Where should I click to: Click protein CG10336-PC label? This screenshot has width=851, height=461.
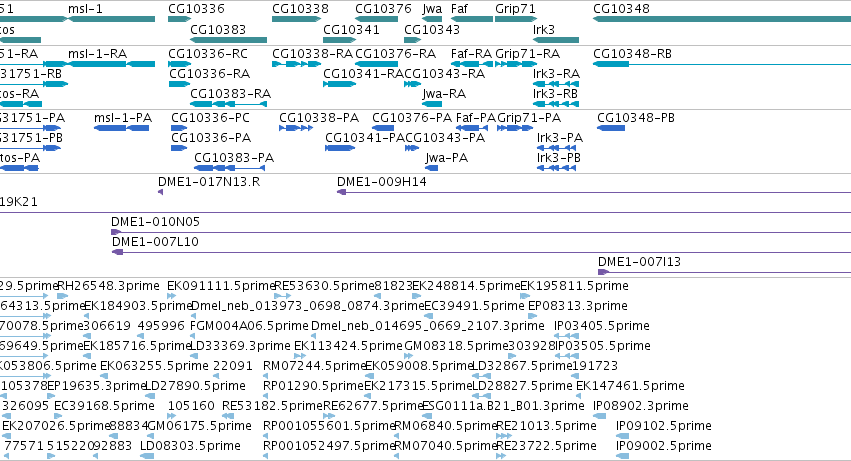click(x=211, y=118)
